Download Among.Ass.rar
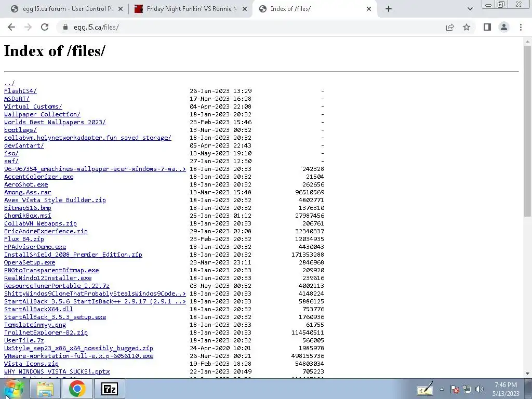Screen dimensions: 532x399 tap(28, 192)
